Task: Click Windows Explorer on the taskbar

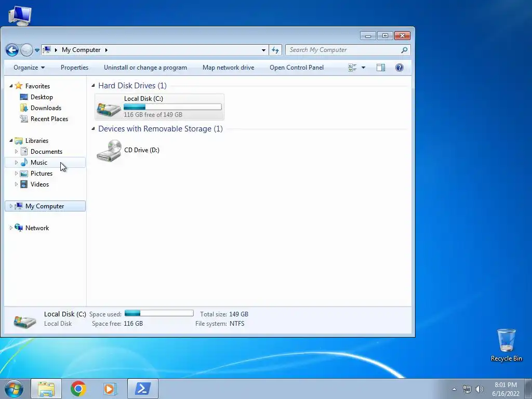Action: [46, 389]
